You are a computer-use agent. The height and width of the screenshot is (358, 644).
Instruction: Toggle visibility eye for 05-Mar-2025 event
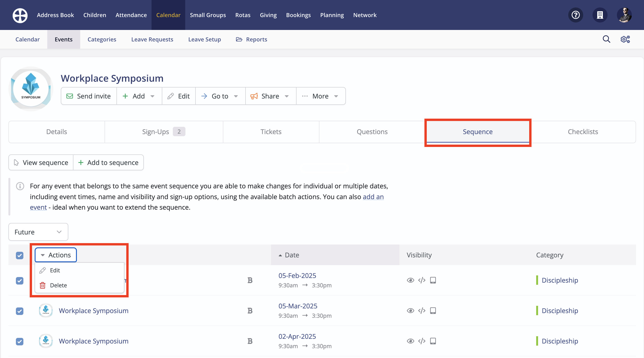pos(410,311)
